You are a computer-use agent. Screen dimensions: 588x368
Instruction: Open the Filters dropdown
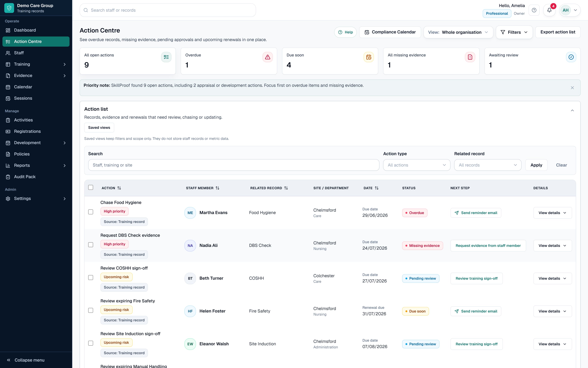click(514, 32)
